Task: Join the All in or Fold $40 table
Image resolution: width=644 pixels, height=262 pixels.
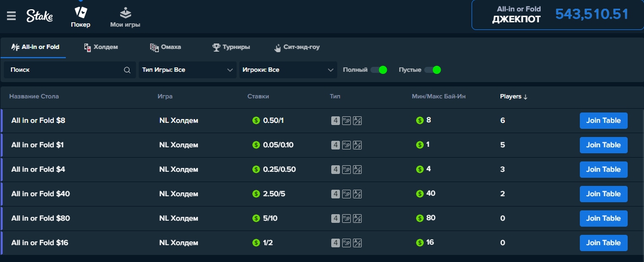Action: 603,194
